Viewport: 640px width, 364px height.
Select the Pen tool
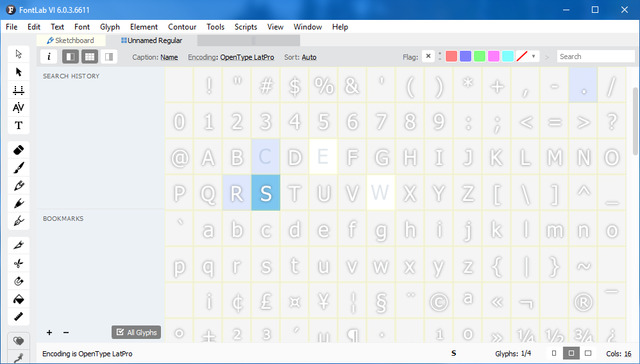pos(18,186)
